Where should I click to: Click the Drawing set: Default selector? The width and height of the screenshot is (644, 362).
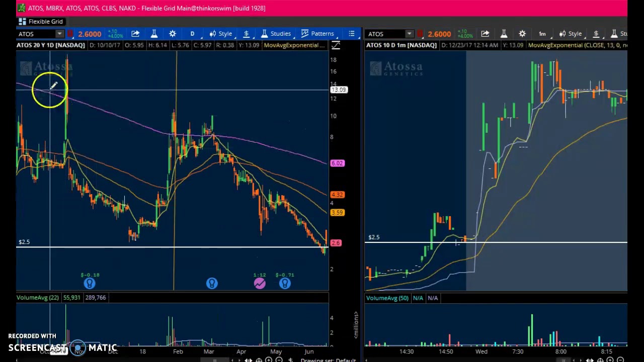click(329, 360)
